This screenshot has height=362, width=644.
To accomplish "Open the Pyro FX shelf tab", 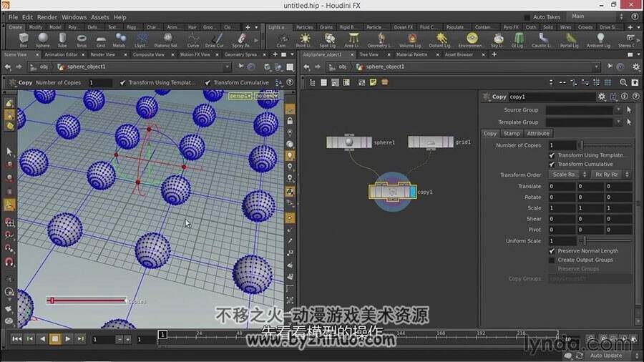I will (x=511, y=27).
